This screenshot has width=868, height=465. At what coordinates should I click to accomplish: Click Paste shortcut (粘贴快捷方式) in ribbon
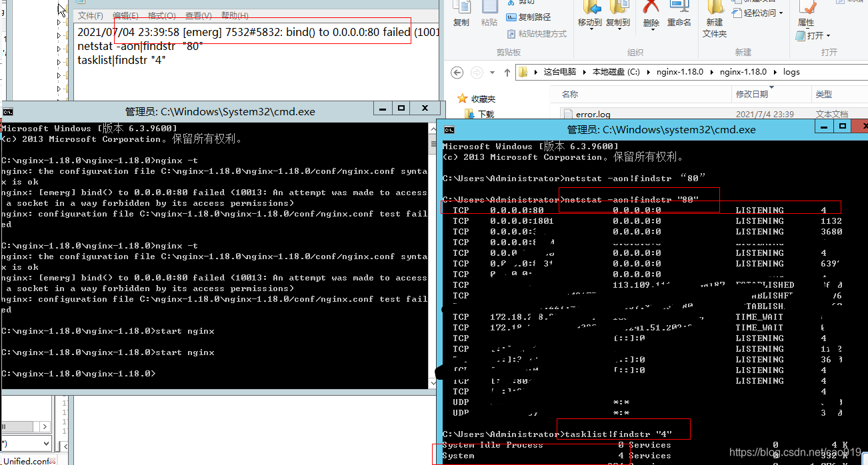[537, 33]
